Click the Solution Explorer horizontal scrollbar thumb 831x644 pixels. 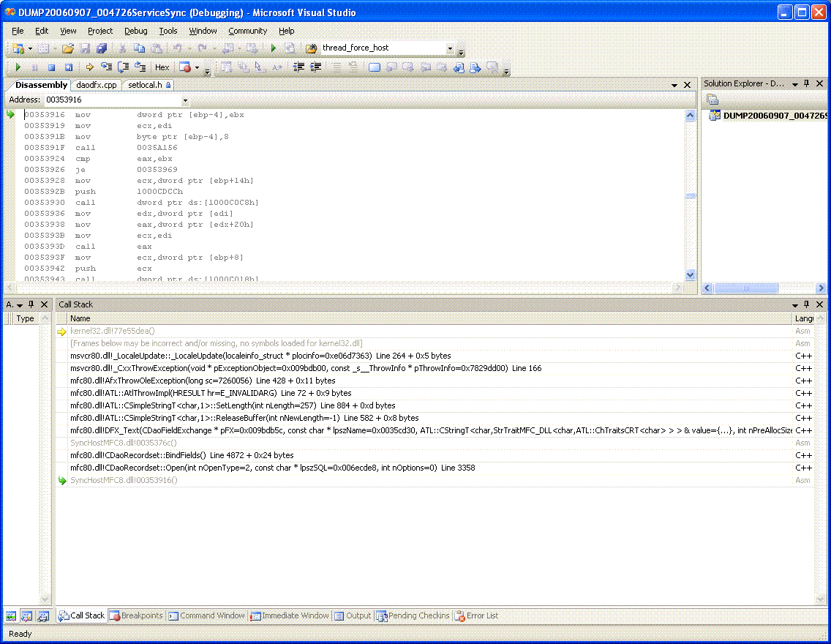tap(745, 288)
